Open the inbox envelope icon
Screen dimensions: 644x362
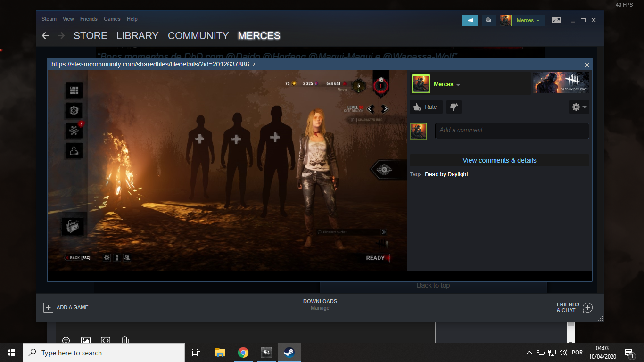pyautogui.click(x=488, y=20)
